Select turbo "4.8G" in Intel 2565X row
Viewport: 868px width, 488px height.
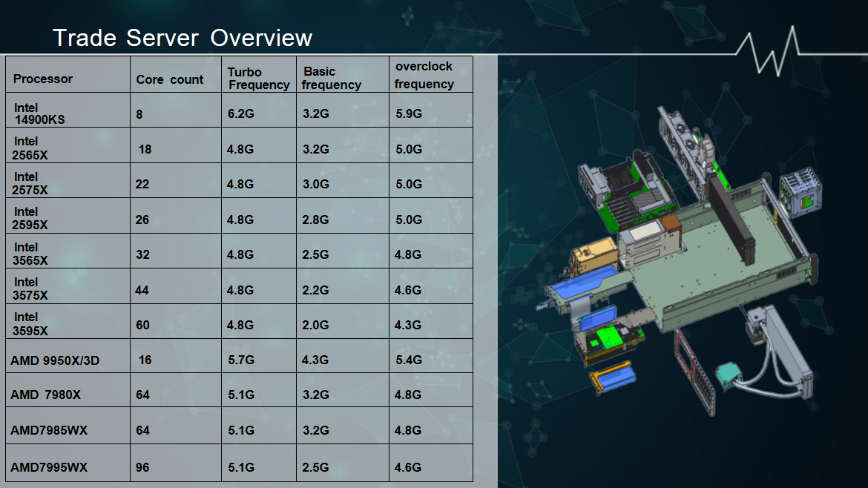pos(240,149)
